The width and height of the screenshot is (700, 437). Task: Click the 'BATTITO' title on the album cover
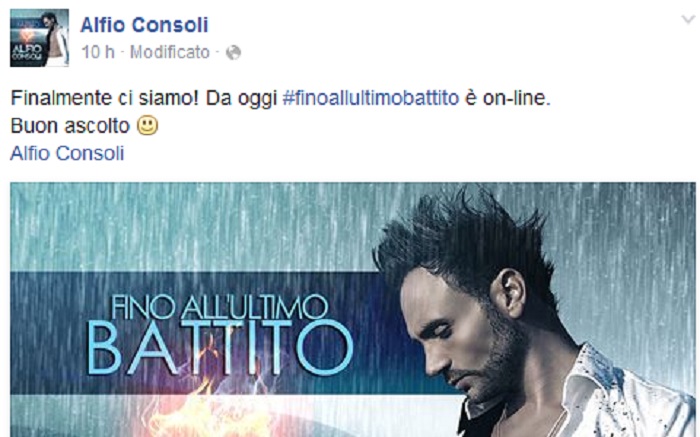coord(220,347)
